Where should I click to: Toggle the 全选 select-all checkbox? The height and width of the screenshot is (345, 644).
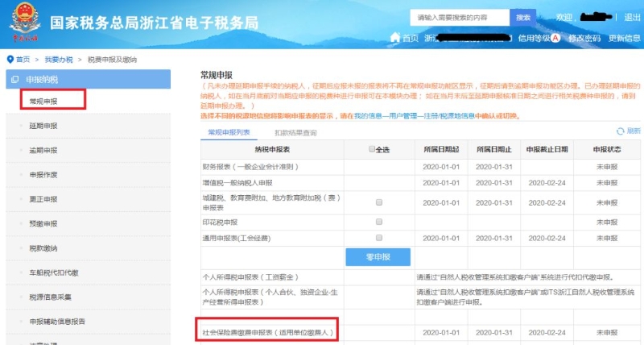371,149
